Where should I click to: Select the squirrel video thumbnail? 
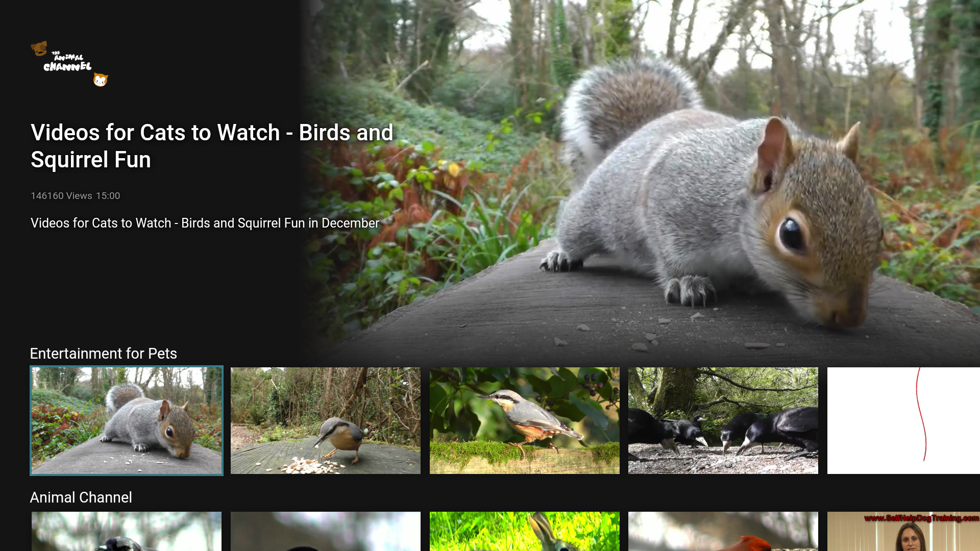click(x=127, y=420)
